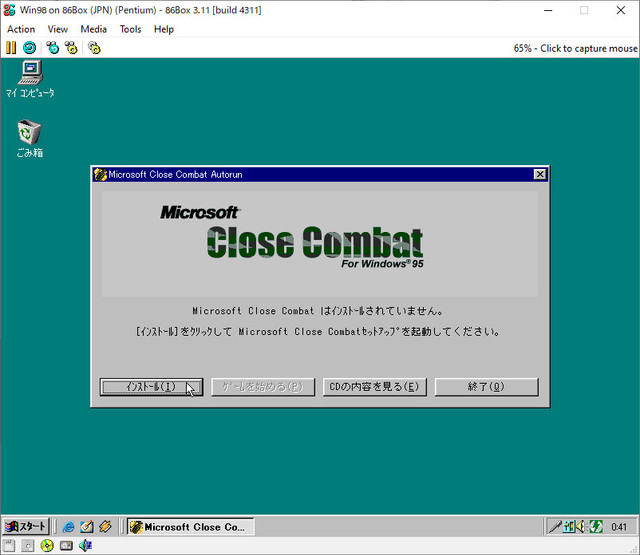The image size is (640, 555).
Task: Click the pen IME icon in system tray
Action: [x=555, y=527]
